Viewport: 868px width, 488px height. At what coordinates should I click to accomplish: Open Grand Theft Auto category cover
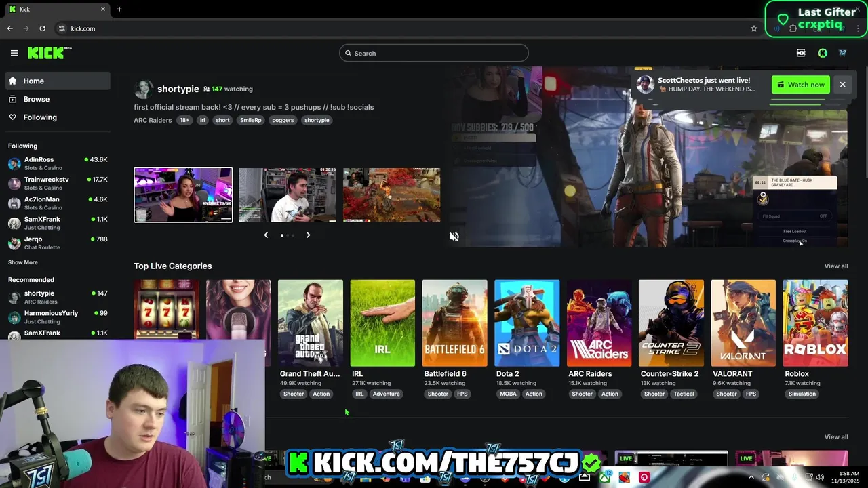(311, 323)
